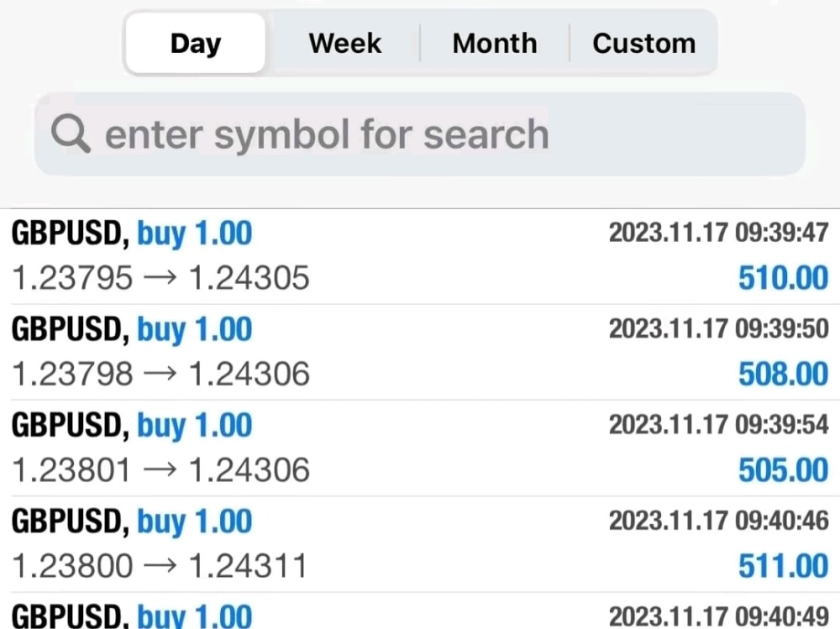Open the trade with 510.00 profit

[420, 256]
